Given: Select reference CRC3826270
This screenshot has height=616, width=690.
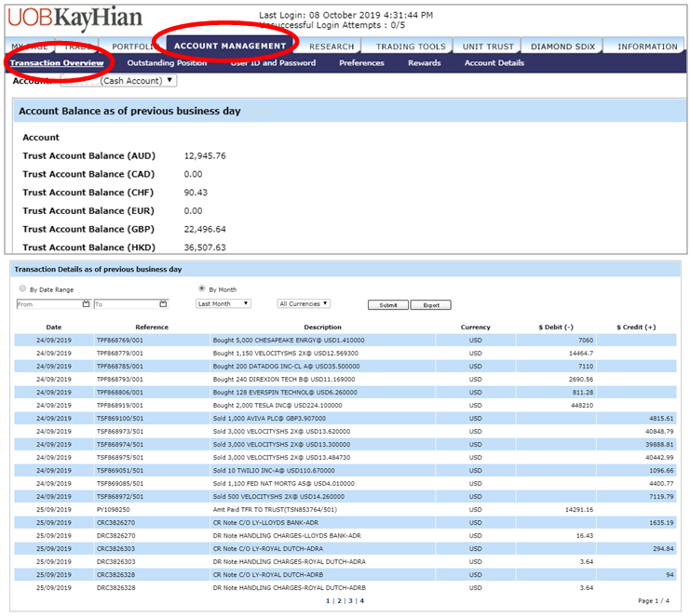Looking at the screenshot, I should (115, 523).
